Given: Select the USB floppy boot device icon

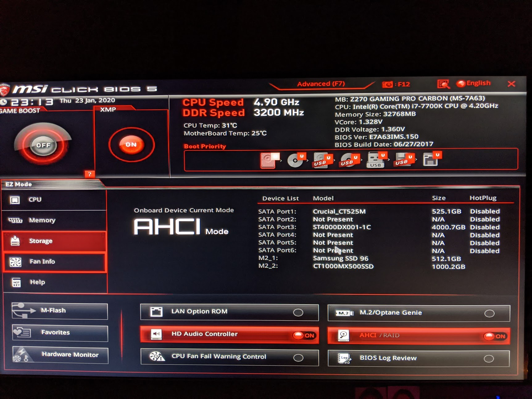Looking at the screenshot, I should (404, 160).
